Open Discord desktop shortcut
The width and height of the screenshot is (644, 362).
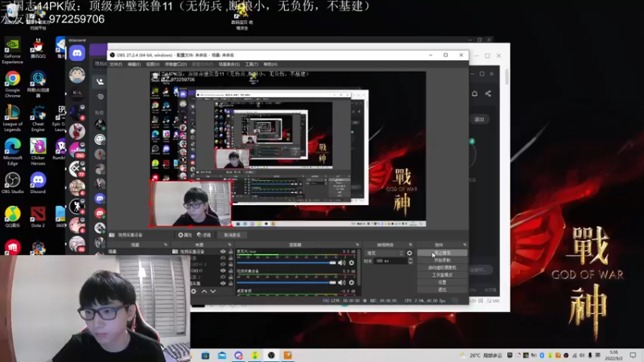(x=38, y=183)
